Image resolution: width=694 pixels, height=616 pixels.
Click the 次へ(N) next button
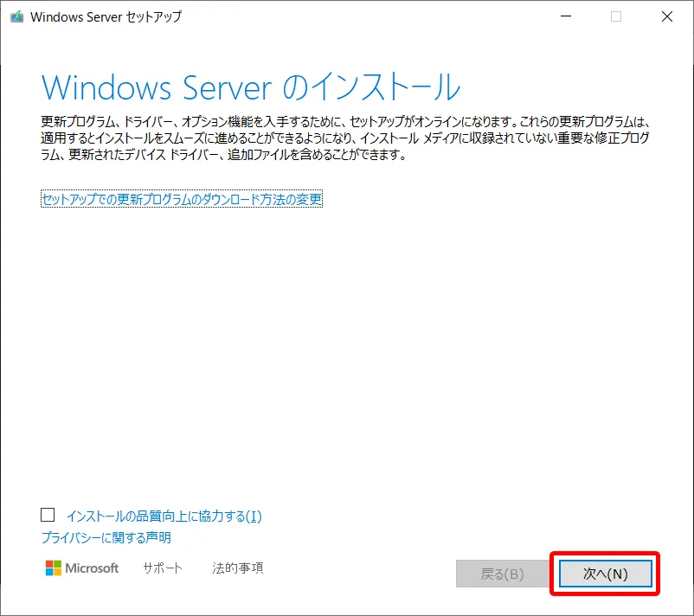[x=605, y=574]
